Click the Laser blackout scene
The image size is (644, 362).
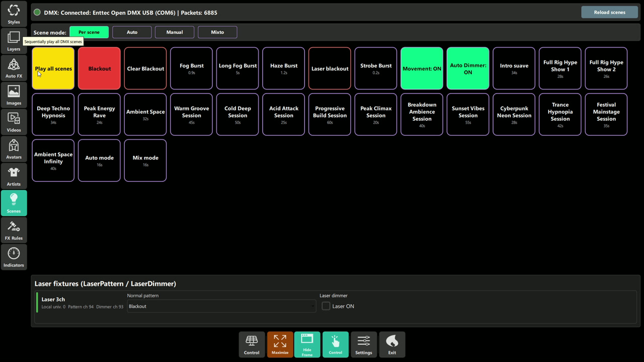(330, 68)
